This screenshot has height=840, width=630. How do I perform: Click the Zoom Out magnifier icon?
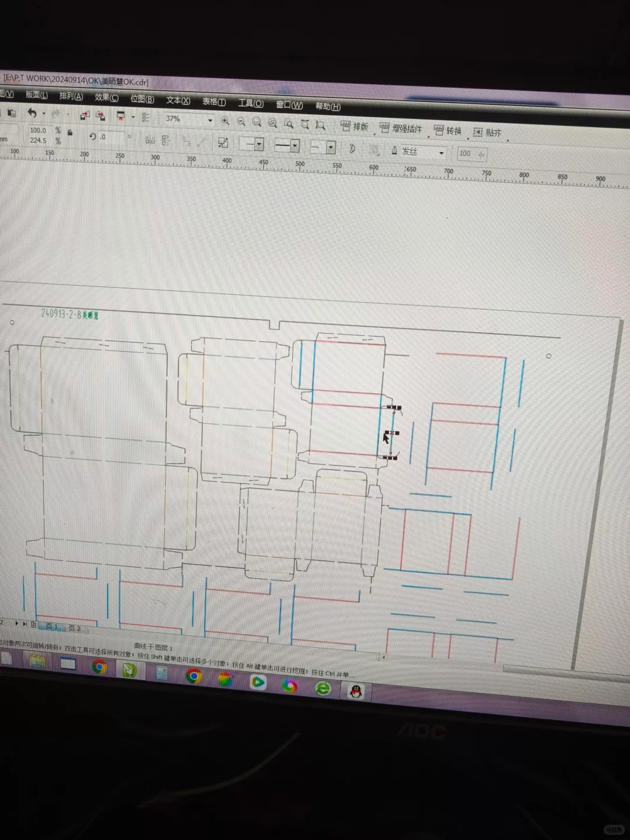click(x=241, y=121)
